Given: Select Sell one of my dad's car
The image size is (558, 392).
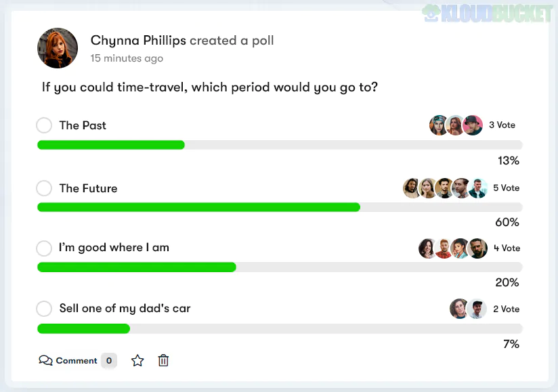Looking at the screenshot, I should coord(44,309).
